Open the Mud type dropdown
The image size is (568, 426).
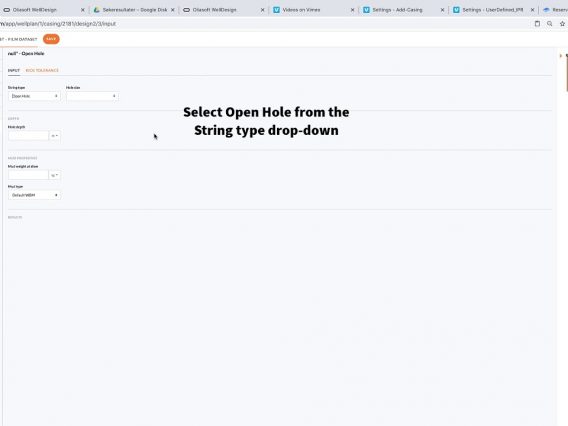(34, 195)
